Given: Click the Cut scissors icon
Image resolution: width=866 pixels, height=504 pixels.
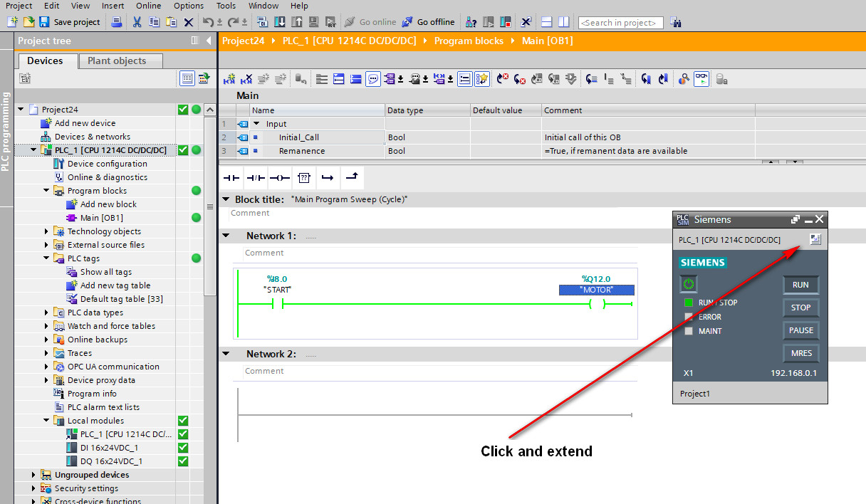Looking at the screenshot, I should click(x=137, y=22).
